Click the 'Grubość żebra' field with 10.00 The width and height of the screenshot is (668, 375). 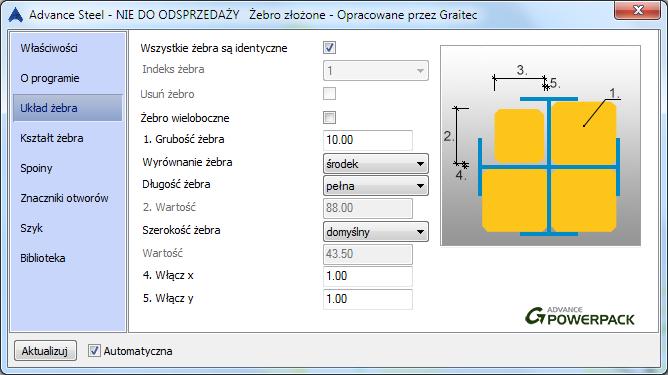(x=368, y=140)
